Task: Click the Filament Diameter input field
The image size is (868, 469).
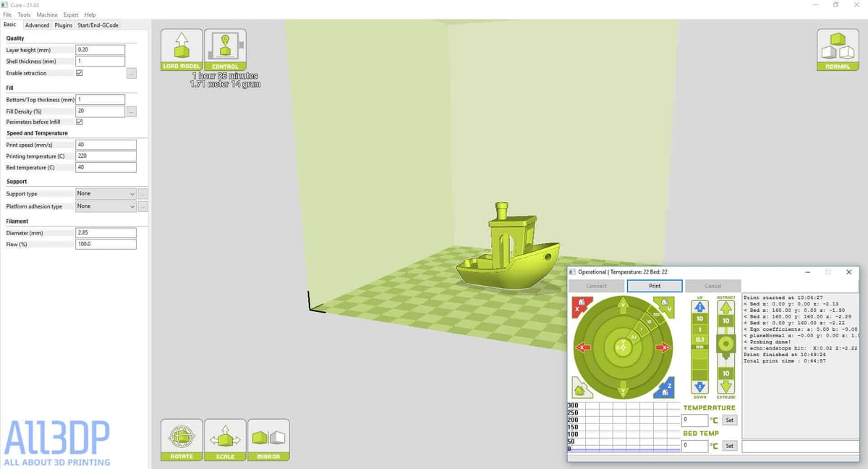Action: coord(106,233)
